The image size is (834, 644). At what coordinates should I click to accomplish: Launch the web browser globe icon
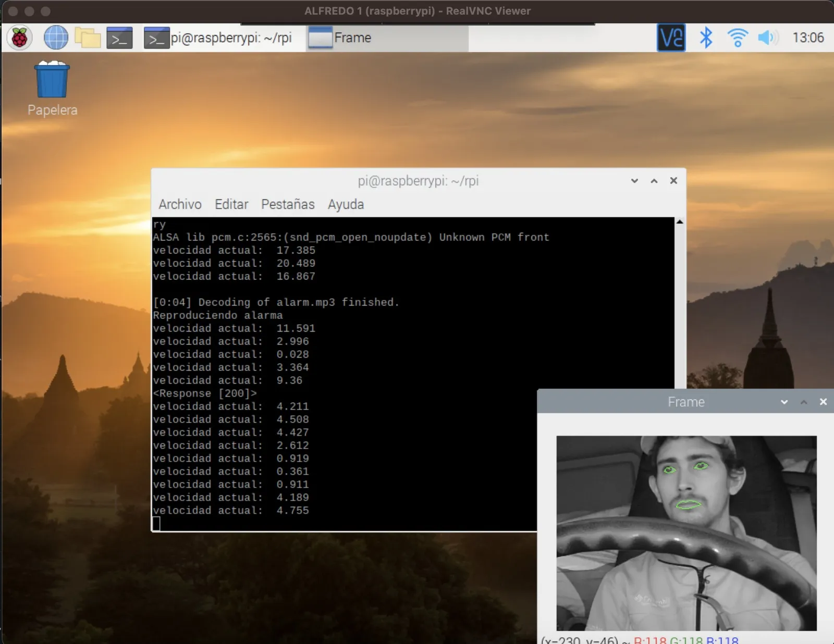tap(56, 38)
